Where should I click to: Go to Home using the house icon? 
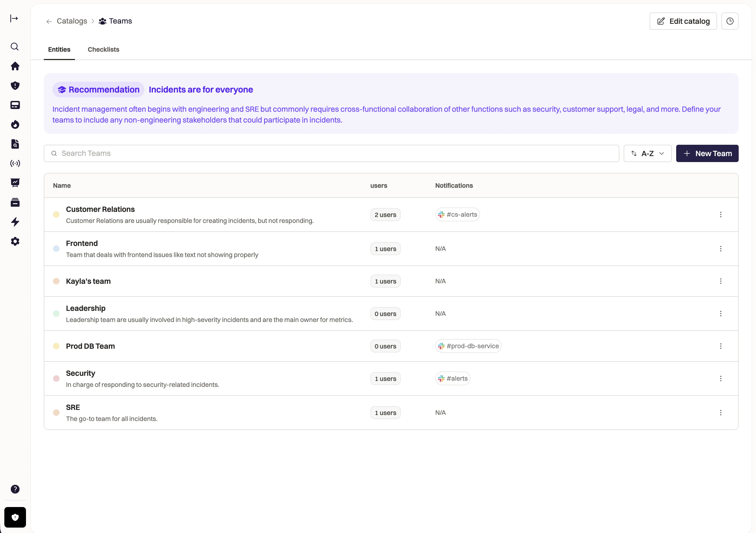[15, 66]
